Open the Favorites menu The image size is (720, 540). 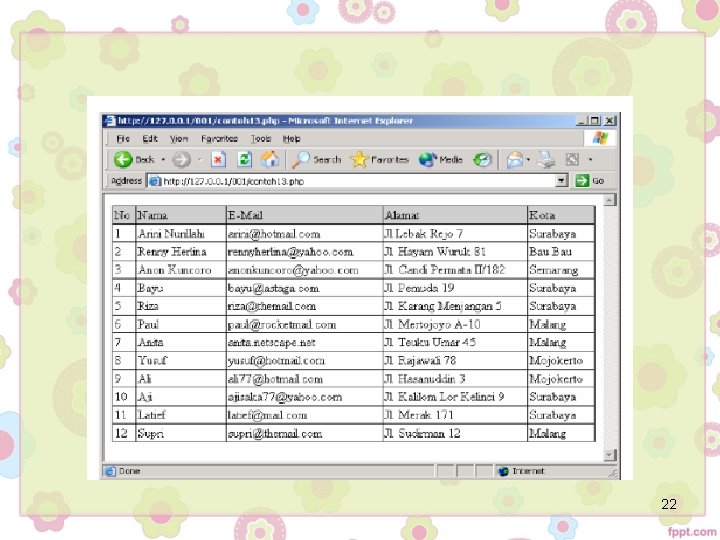coord(219,139)
